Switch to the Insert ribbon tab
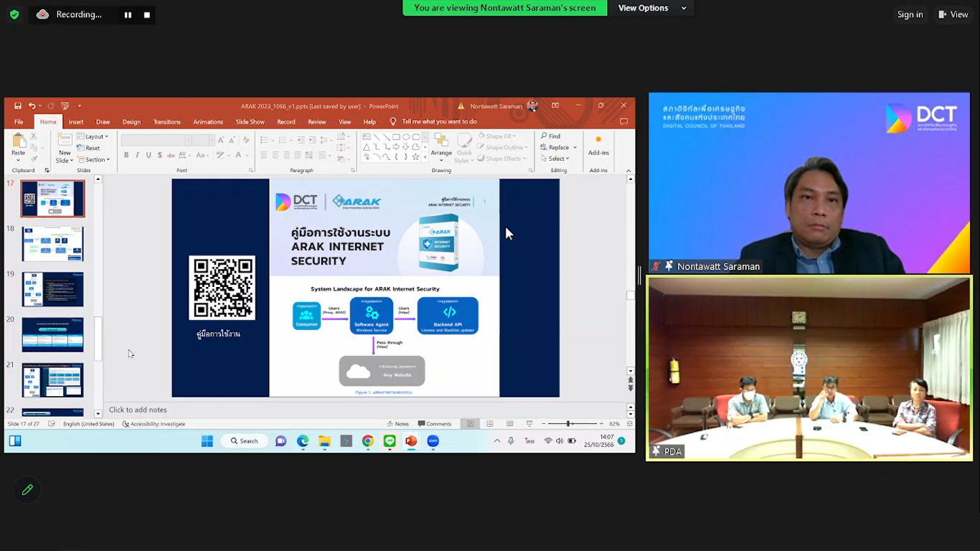The image size is (980, 551). (76, 122)
